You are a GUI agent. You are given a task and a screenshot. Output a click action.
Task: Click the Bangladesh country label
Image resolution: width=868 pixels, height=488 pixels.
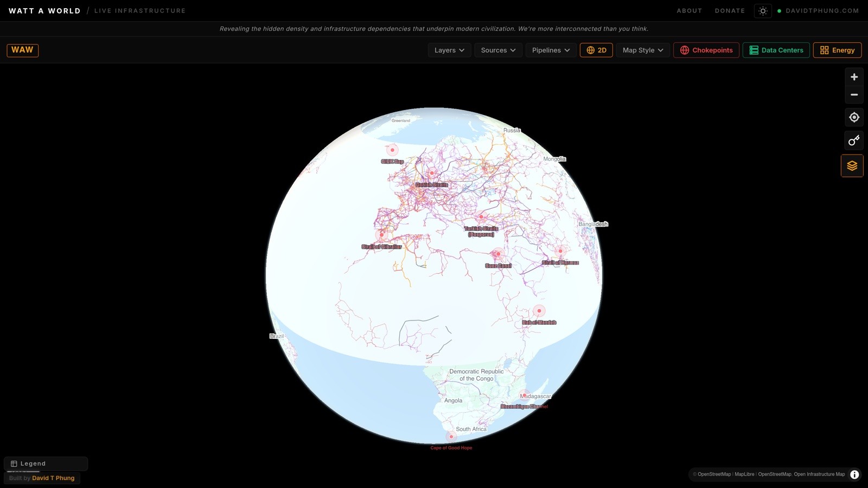pyautogui.click(x=593, y=224)
